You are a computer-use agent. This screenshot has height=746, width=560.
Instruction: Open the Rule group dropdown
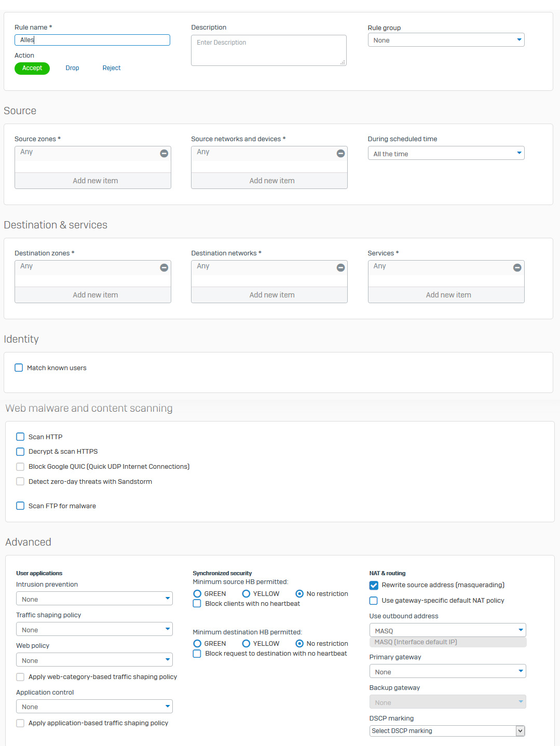(446, 40)
